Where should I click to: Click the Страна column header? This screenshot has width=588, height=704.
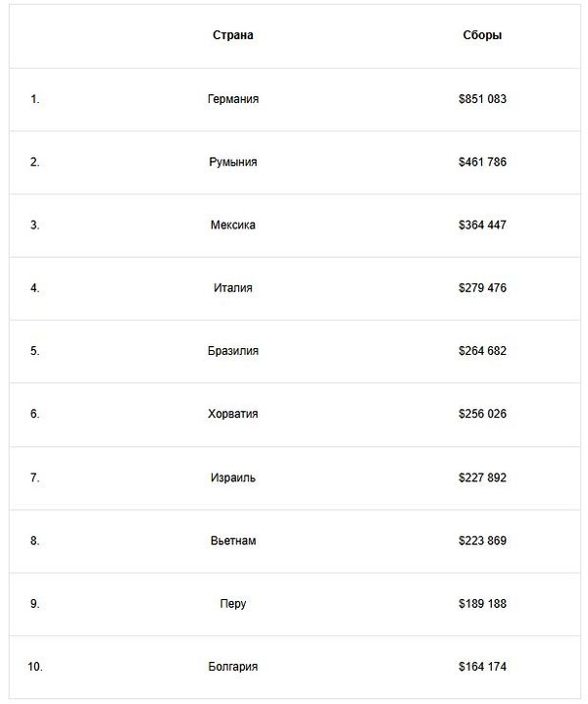tap(233, 35)
